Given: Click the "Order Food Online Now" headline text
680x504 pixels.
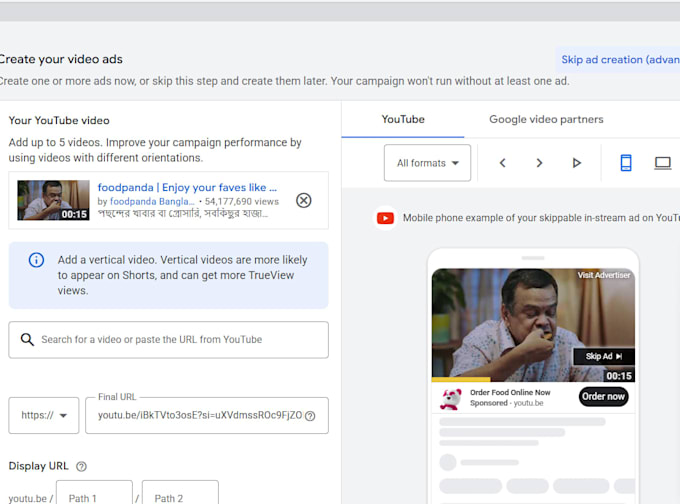Looking at the screenshot, I should point(510,393).
